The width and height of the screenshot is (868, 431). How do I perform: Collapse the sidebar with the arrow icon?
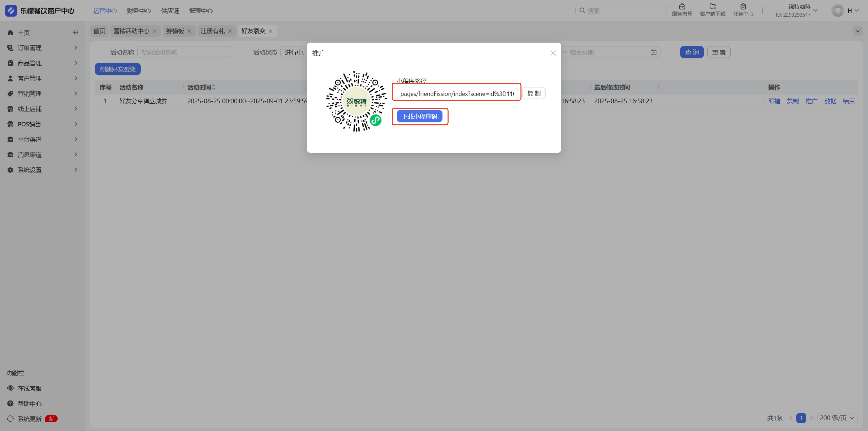76,33
